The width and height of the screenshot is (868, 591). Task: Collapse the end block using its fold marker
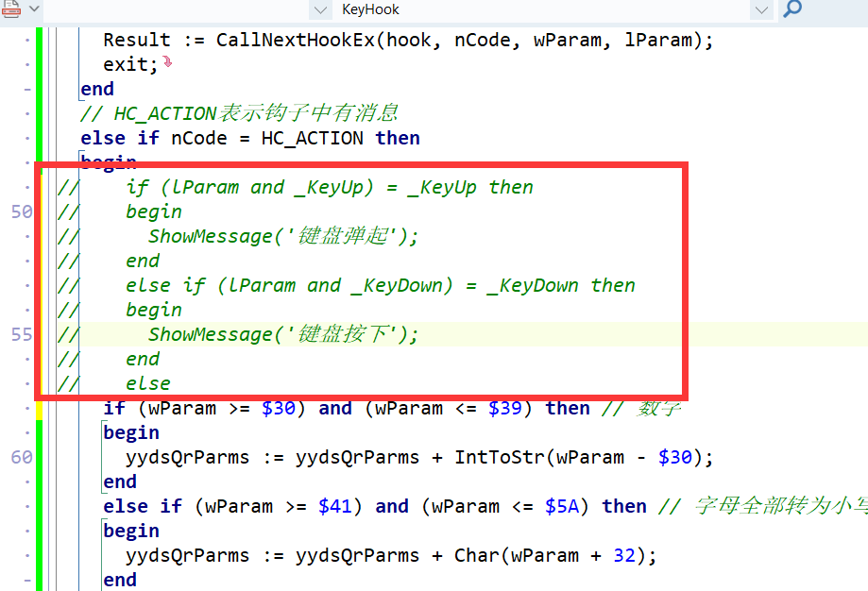(x=26, y=89)
